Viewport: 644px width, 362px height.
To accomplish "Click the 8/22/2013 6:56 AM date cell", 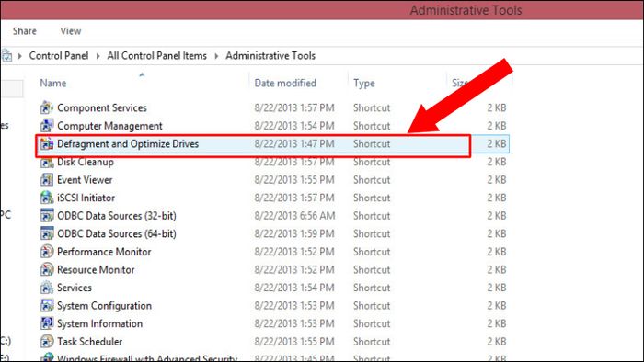I will (x=294, y=216).
